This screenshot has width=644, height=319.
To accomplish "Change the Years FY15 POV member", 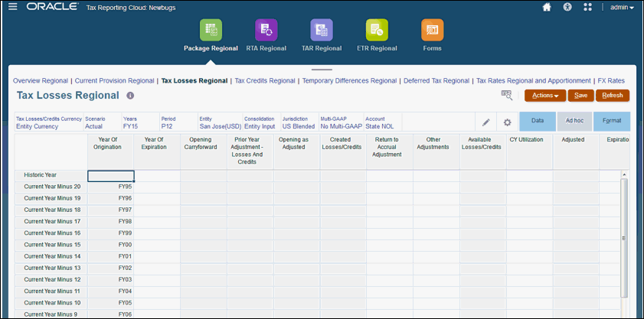I will [140, 122].
